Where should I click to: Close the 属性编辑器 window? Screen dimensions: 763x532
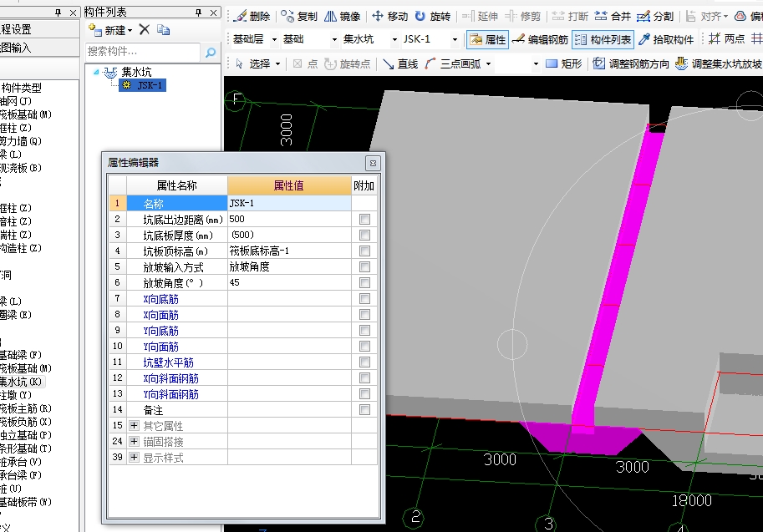pyautogui.click(x=373, y=163)
